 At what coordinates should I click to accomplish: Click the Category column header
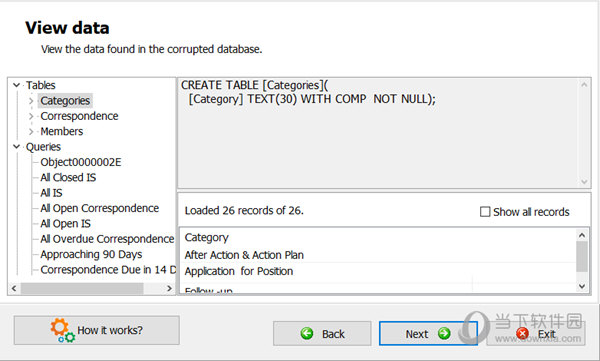point(207,237)
